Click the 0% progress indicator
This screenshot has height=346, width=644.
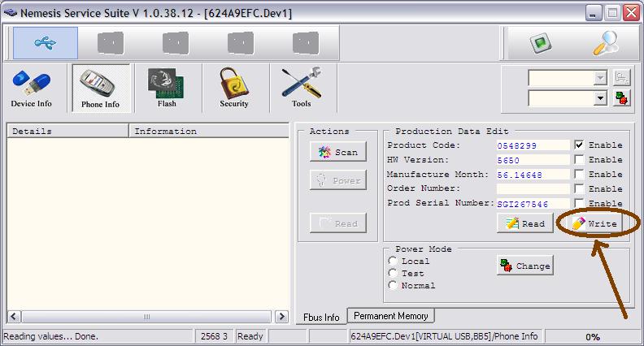pos(593,337)
